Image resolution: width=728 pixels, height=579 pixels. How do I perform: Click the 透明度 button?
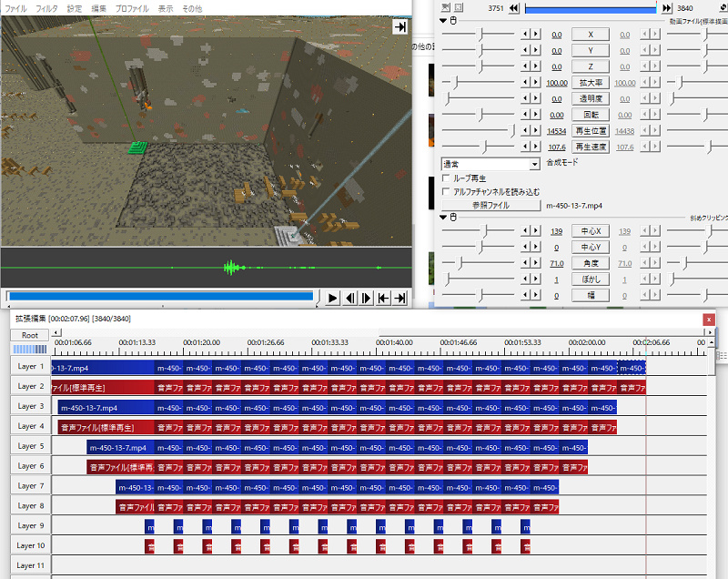point(591,98)
